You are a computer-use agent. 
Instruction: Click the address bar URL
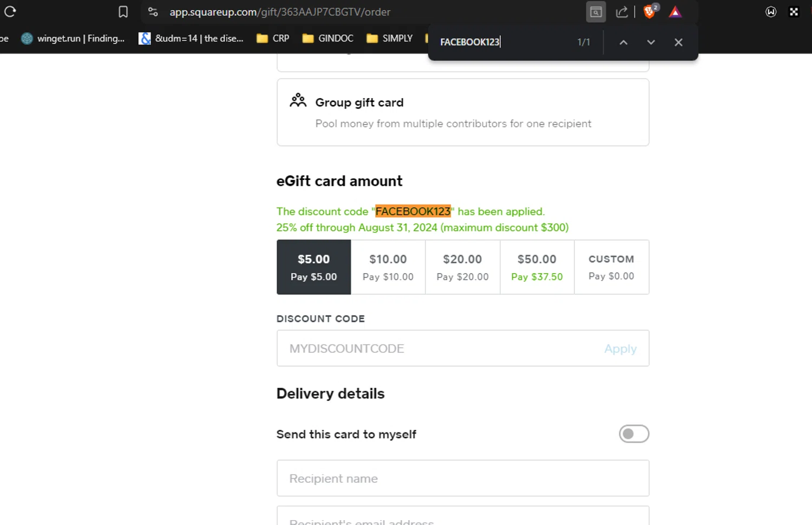pyautogui.click(x=280, y=12)
